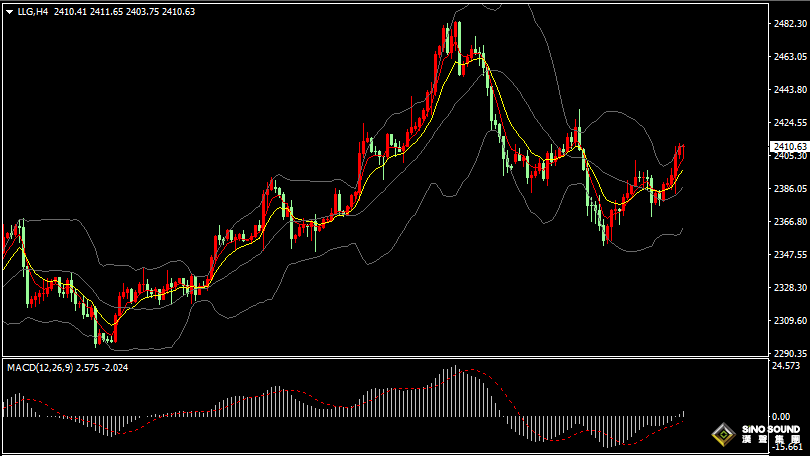Click the triangle arrow beside LLG,H4

(8, 12)
